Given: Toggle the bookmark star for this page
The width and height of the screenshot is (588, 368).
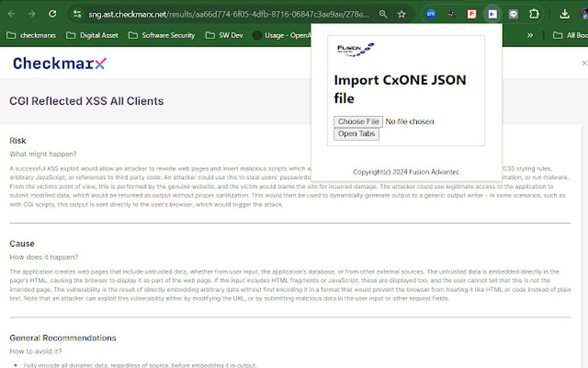Looking at the screenshot, I should pyautogui.click(x=402, y=13).
